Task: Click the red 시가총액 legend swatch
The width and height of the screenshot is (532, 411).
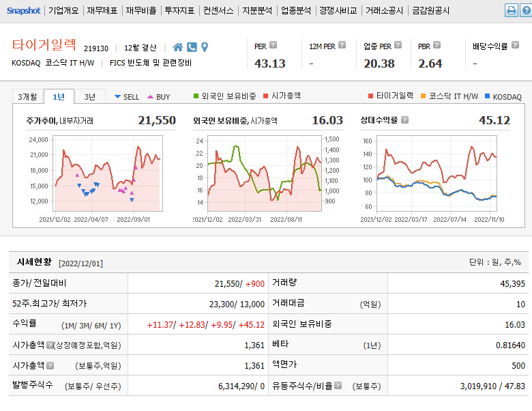Action: [x=266, y=96]
